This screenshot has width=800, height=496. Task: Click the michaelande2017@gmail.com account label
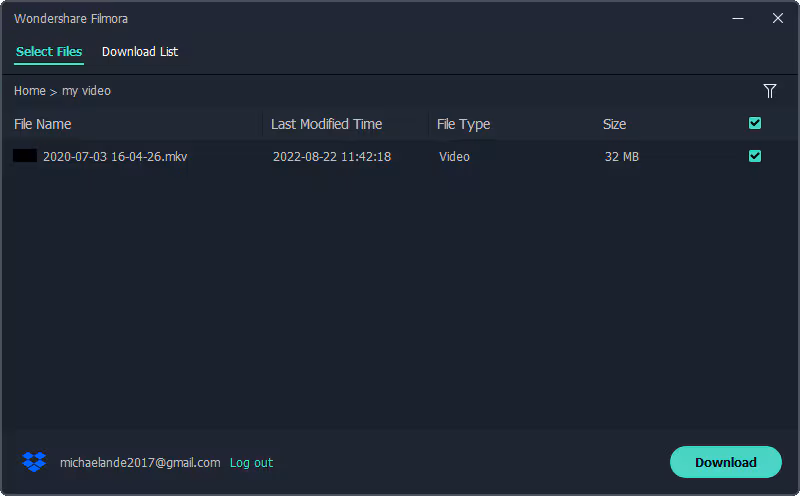click(x=140, y=463)
